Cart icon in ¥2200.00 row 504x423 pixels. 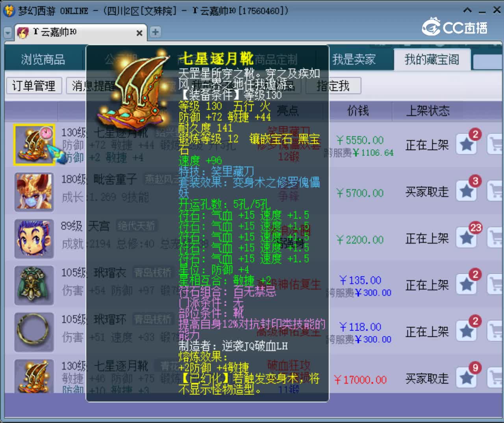pos(495,238)
